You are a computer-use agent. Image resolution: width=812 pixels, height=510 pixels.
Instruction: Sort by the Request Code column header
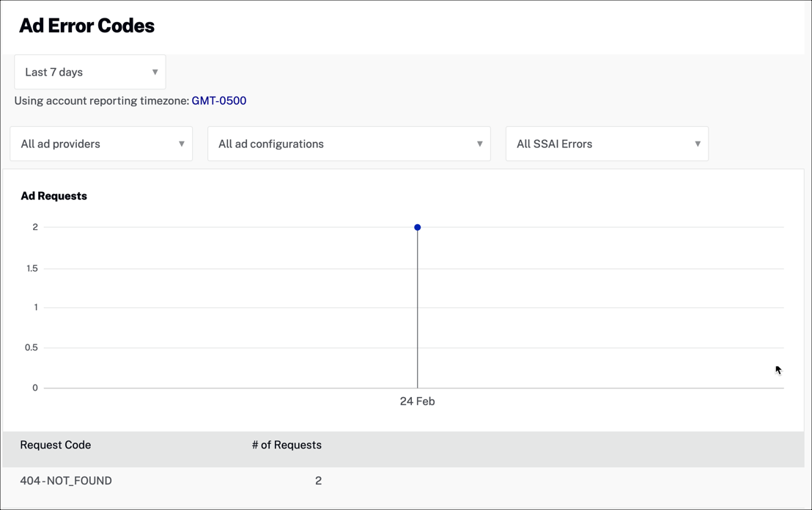[56, 445]
